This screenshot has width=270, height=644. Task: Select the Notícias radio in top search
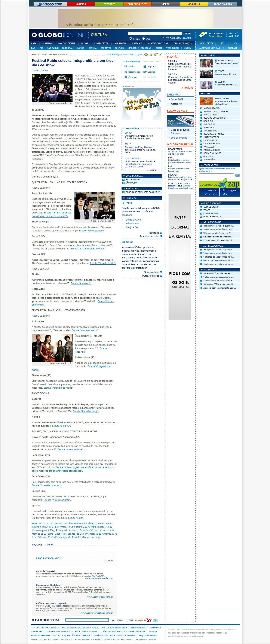(131, 39)
